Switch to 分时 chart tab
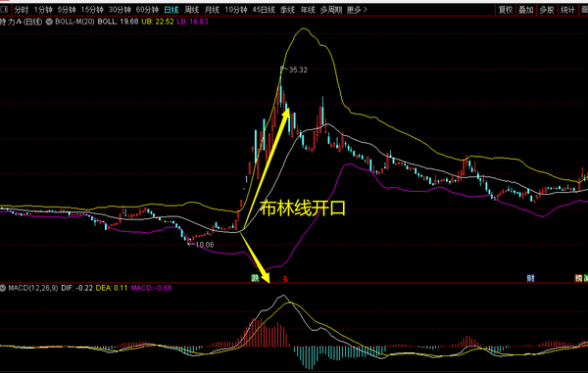This screenshot has width=588, height=373. point(22,10)
